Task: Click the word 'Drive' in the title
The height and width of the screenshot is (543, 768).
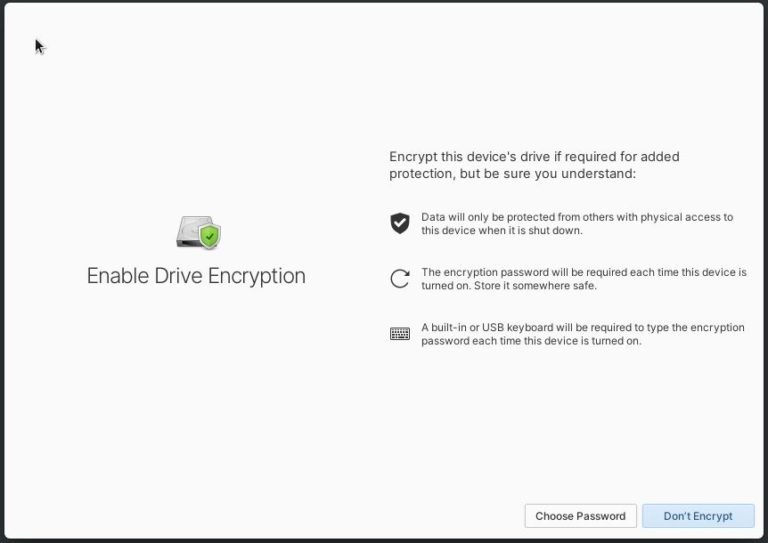Action: (179, 276)
